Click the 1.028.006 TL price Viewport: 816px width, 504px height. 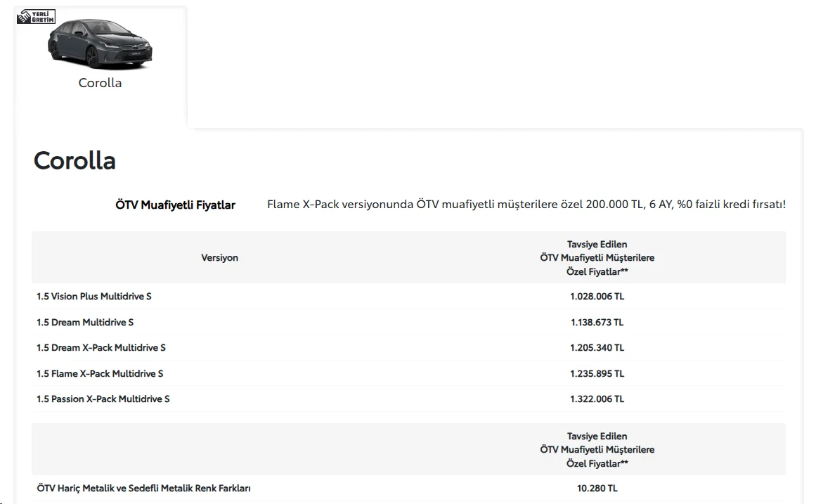(597, 296)
